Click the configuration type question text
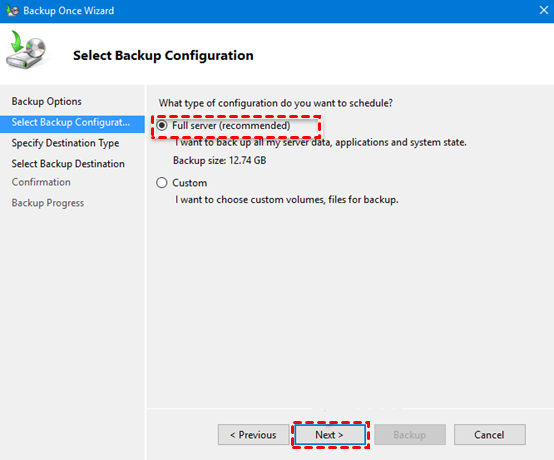 (x=276, y=103)
